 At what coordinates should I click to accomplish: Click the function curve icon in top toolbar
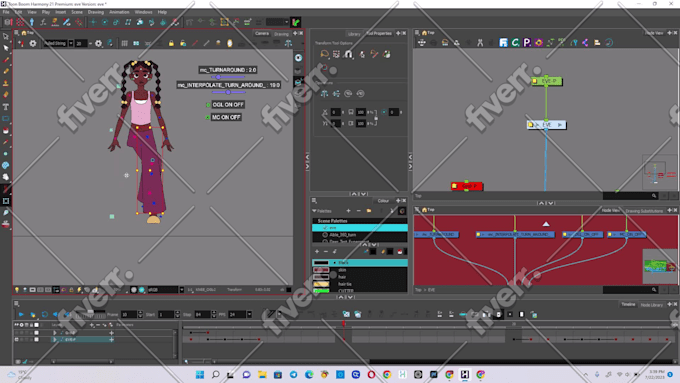click(43, 22)
